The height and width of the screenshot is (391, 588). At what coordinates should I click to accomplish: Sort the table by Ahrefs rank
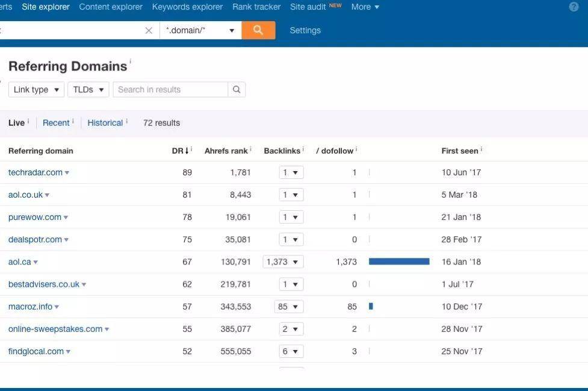pos(226,151)
